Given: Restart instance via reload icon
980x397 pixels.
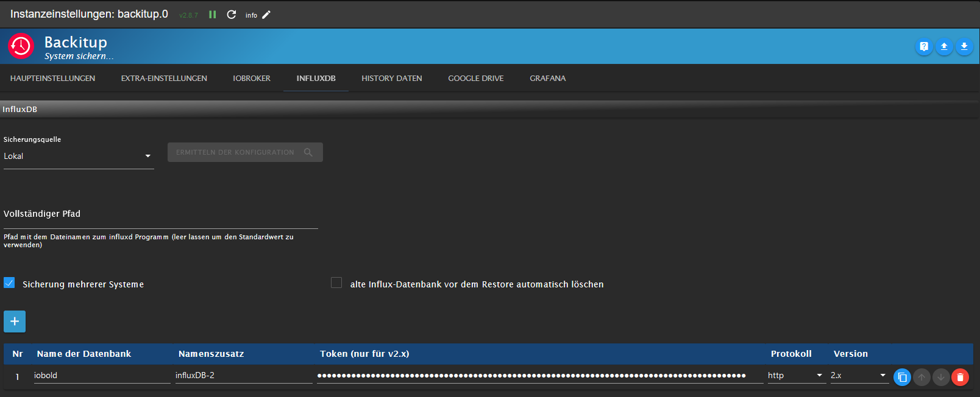Looking at the screenshot, I should (232, 15).
